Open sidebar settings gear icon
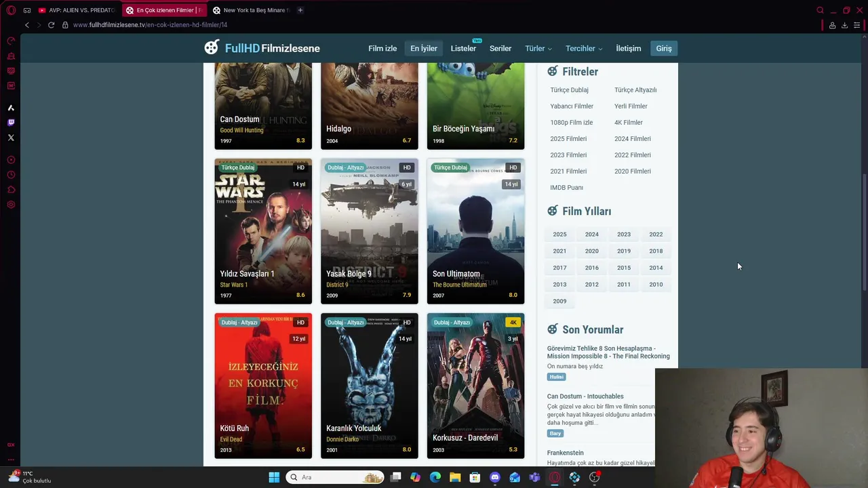868x488 pixels. (x=11, y=205)
